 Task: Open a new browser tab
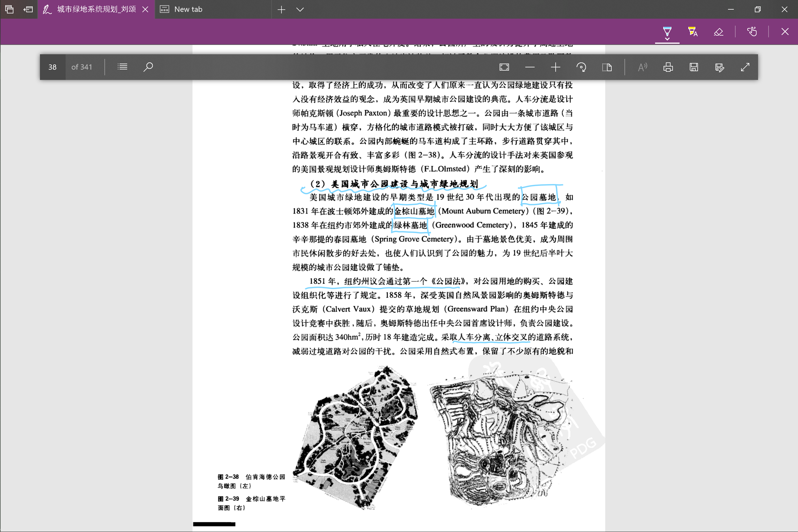[282, 10]
